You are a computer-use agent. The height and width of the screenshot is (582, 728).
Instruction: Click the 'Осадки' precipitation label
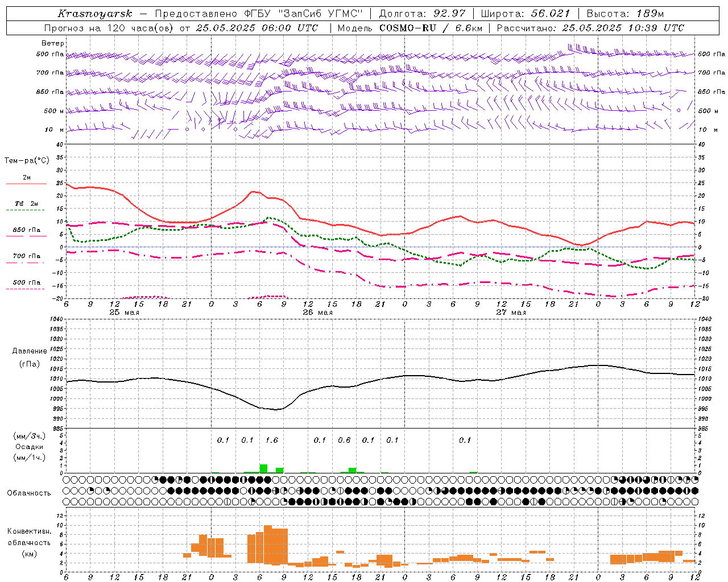(30, 447)
